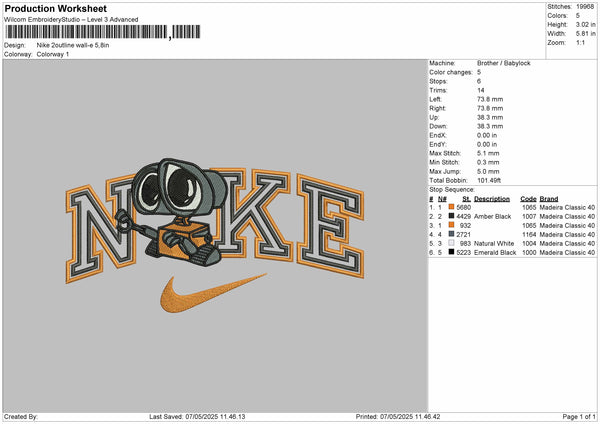Click the 'Amber Black' description
600x424 pixels.
[x=492, y=217]
